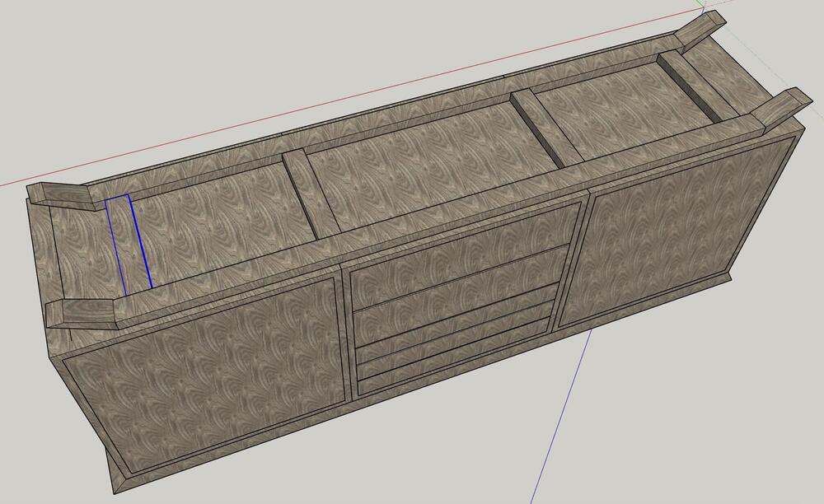The image size is (824, 504).
Task: Select the cross rail between middle and right panels
Action: click(x=542, y=130)
